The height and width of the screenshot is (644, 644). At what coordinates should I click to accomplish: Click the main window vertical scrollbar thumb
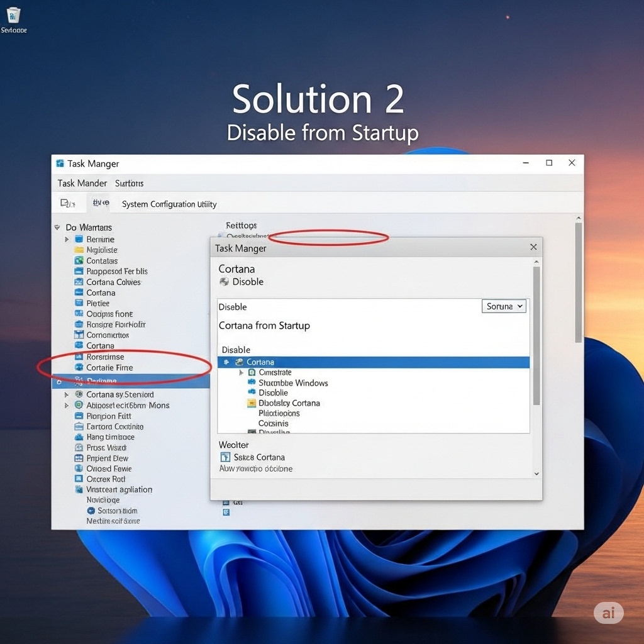pyautogui.click(x=579, y=282)
